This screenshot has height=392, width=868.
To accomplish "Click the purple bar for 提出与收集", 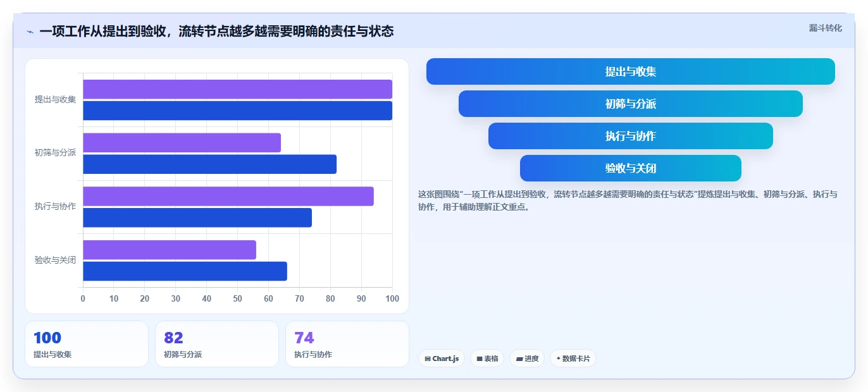I will 237,89.
